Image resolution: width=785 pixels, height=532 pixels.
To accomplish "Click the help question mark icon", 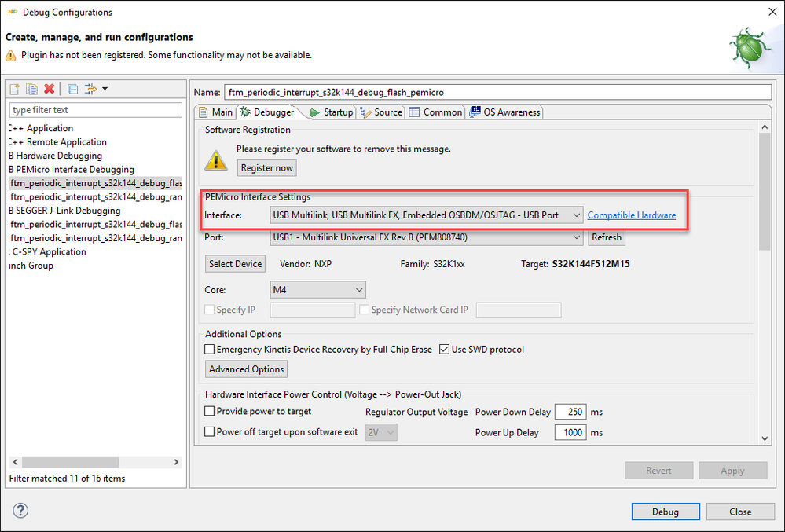I will pyautogui.click(x=20, y=511).
